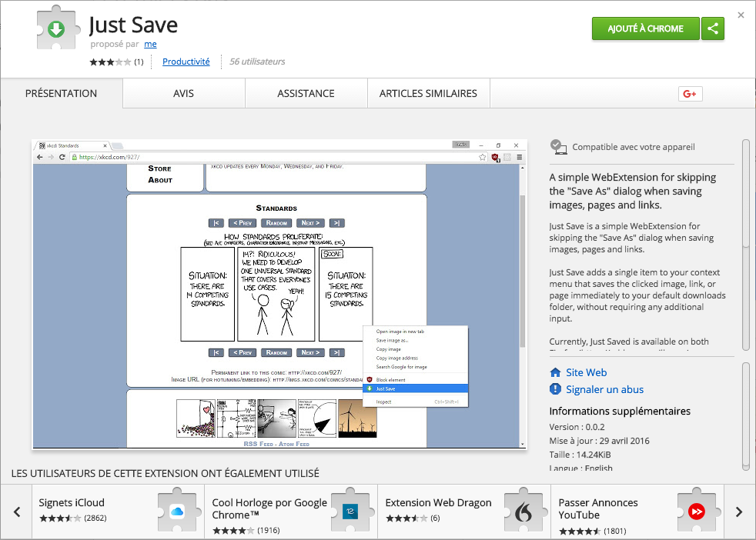Open the Signets iCloud extension title
The image size is (756, 540).
click(x=72, y=502)
